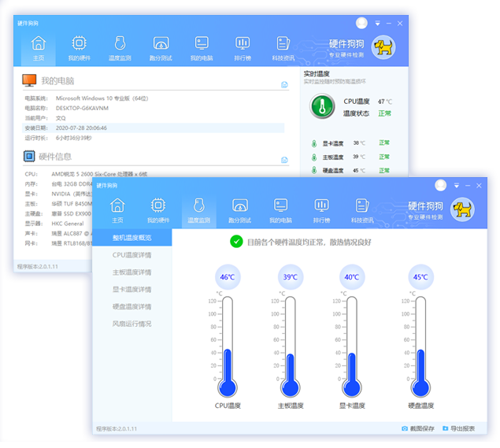Viewport: 500px width, 448px height.
Task: Close the back 硬件狗狗 window
Action: tap(400, 24)
